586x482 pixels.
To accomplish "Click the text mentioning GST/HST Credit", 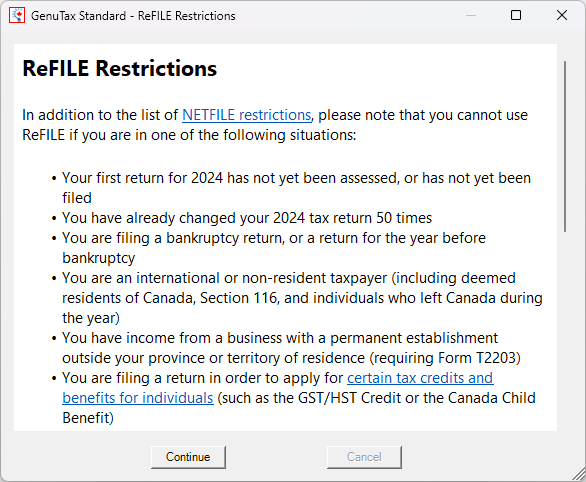I will click(299, 398).
